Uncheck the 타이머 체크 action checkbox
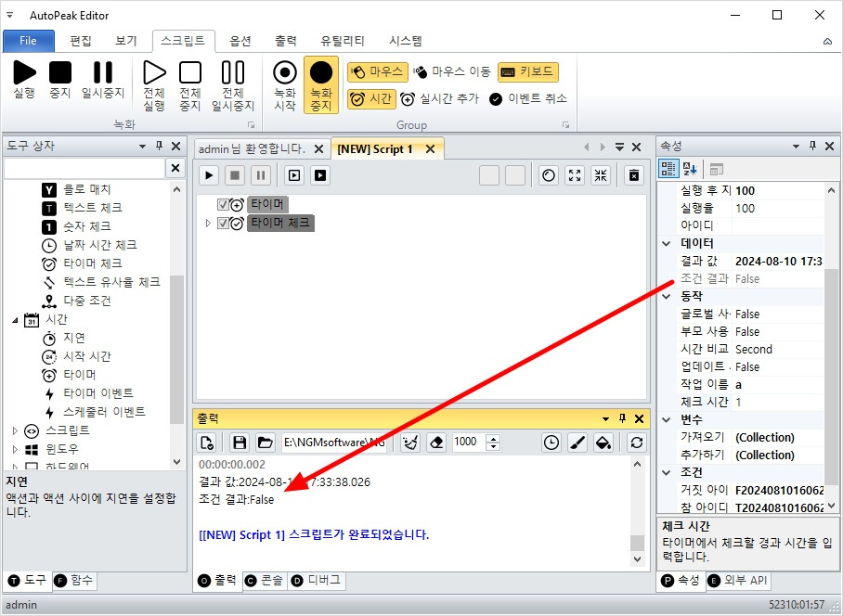This screenshot has height=616, width=843. 223,223
